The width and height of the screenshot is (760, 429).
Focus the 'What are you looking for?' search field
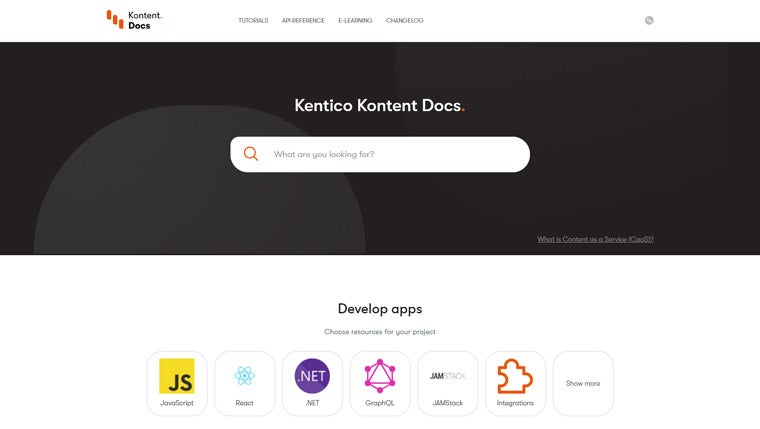(x=380, y=154)
